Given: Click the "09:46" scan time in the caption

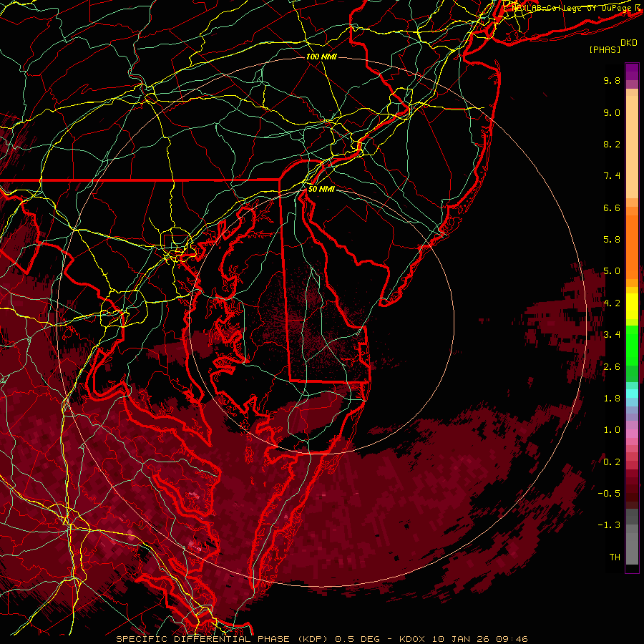Looking at the screenshot, I should pos(512,639).
